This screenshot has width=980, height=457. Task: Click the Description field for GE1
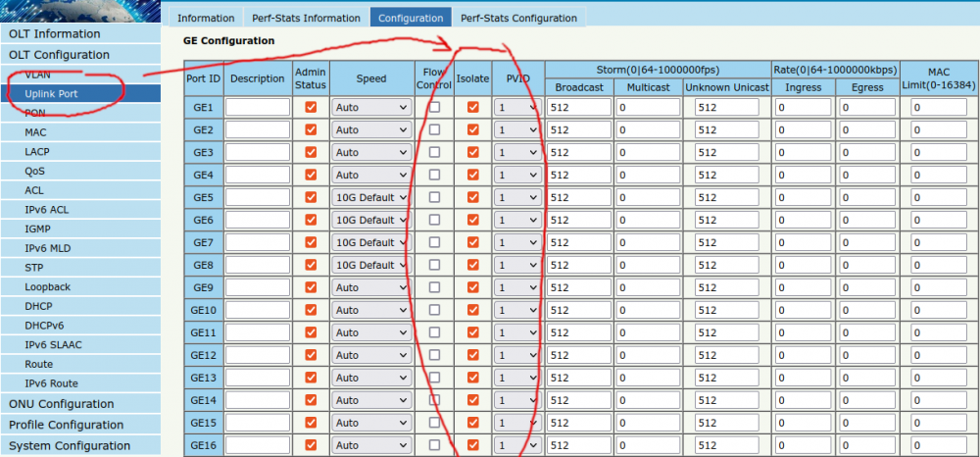tap(258, 107)
